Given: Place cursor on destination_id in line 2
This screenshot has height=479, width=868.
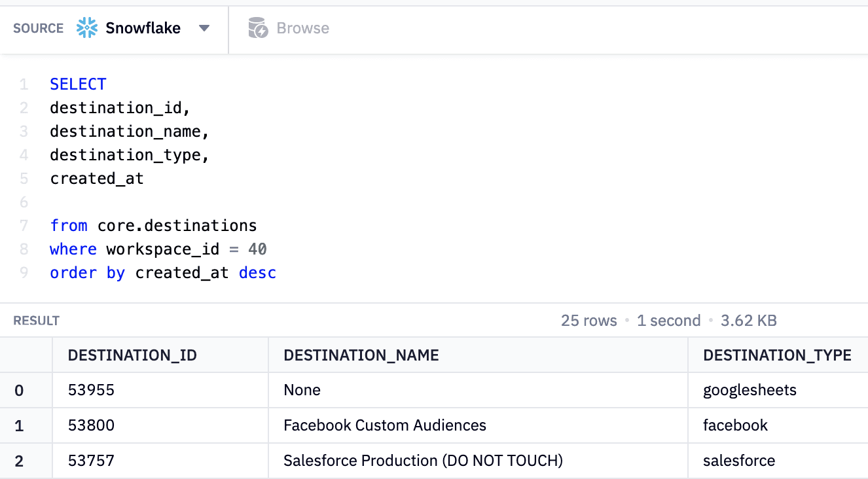Looking at the screenshot, I should 115,108.
